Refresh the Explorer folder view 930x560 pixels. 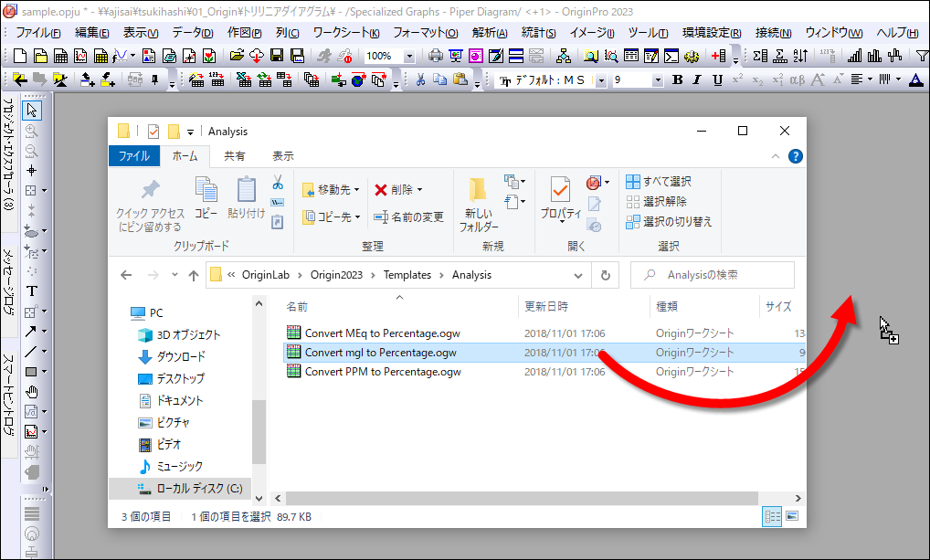pos(605,275)
